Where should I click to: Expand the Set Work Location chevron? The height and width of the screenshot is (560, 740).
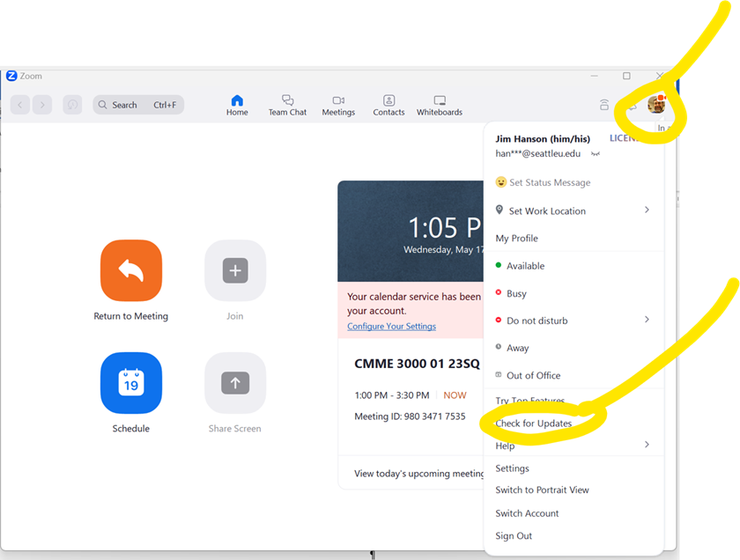[647, 210]
